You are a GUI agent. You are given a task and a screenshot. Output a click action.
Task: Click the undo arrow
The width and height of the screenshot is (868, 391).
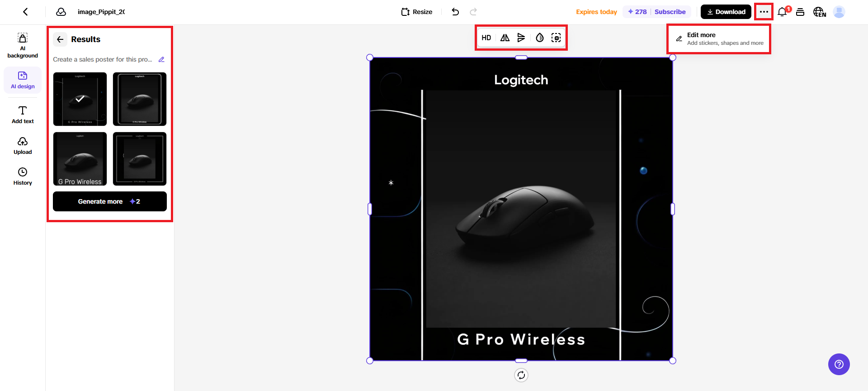point(455,12)
